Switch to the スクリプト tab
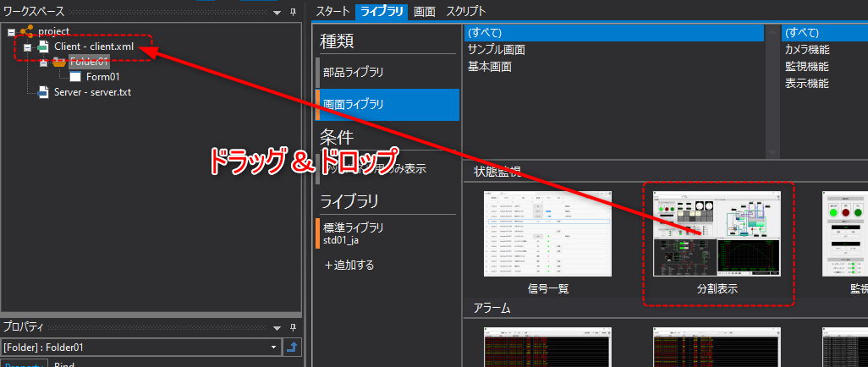This screenshot has height=367, width=868. point(465,11)
